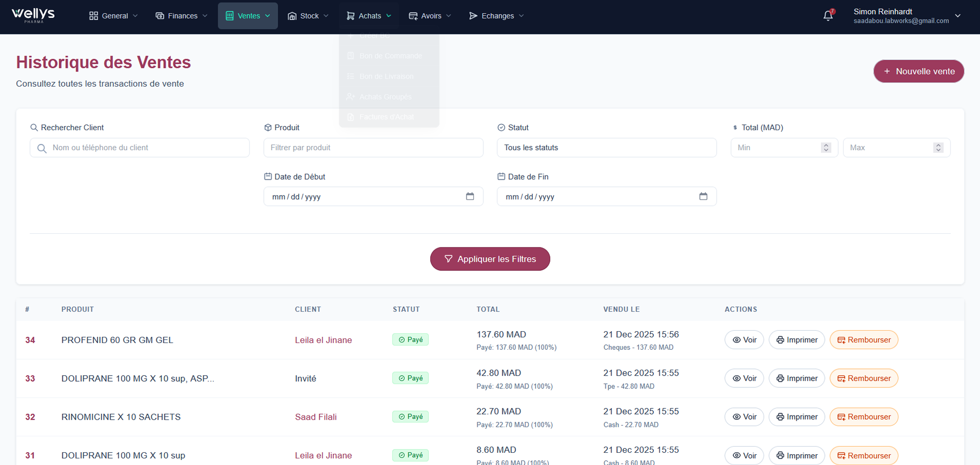This screenshot has width=980, height=465.
Task: Apply filters with Appliquer les Filtres
Action: [x=490, y=259]
